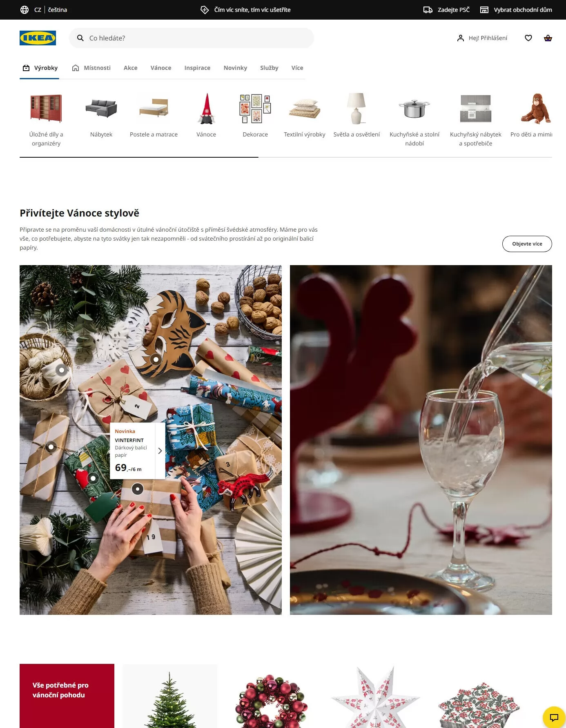Click the IKEA logo
The width and height of the screenshot is (566, 728).
(x=38, y=38)
